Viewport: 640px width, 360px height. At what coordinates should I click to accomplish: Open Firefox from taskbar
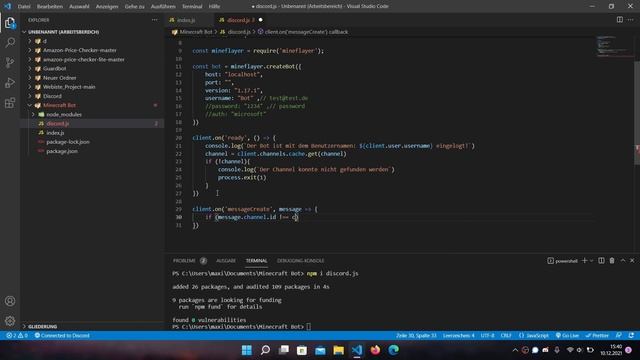[375, 350]
